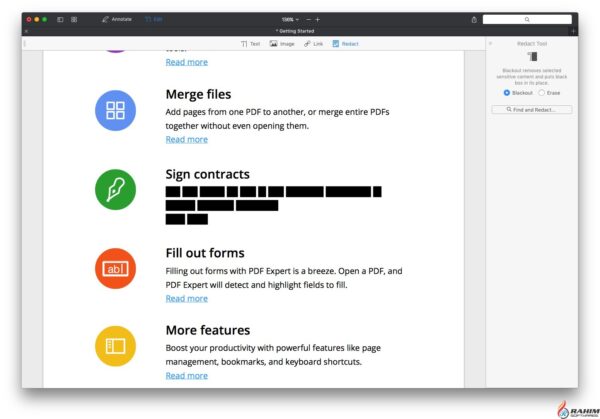Click text 'Boost your productivity with powerful features'
Screen dimensions: 600x419
click(255, 348)
